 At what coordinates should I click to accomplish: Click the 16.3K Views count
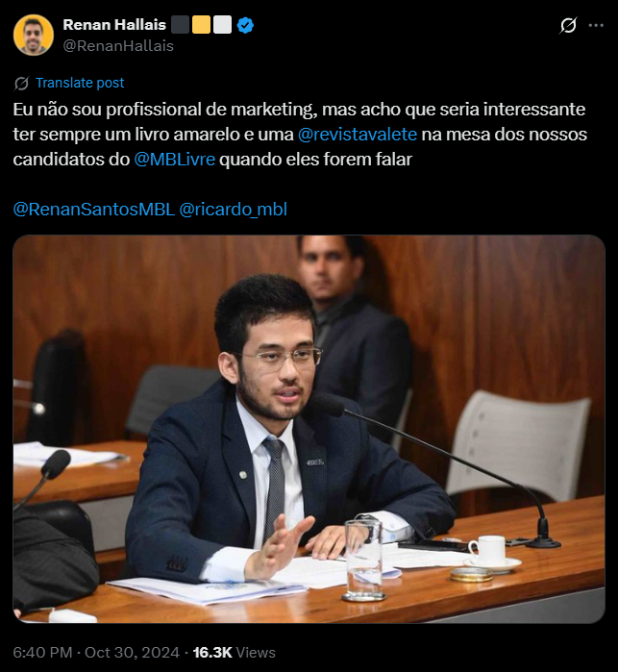pos(234,652)
